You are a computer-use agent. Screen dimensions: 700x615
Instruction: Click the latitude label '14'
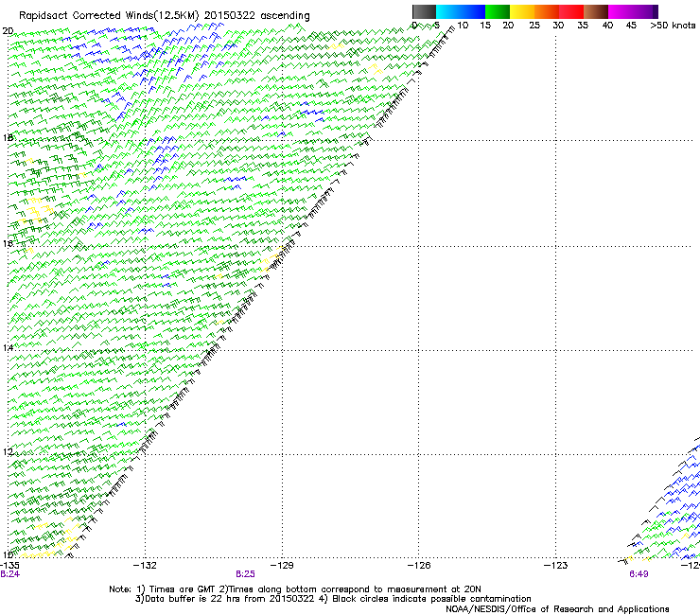tap(8, 347)
